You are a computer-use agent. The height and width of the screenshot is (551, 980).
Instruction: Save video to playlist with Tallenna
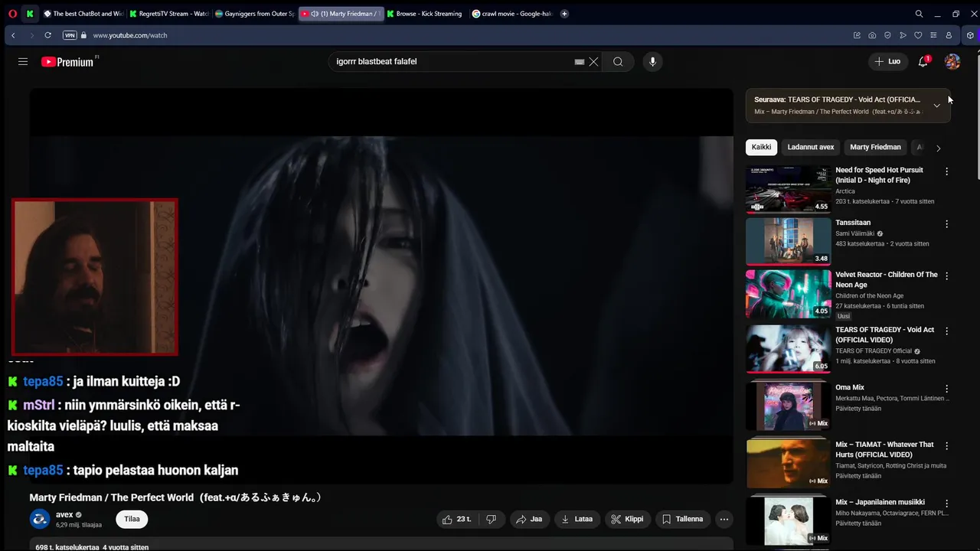[x=682, y=519]
